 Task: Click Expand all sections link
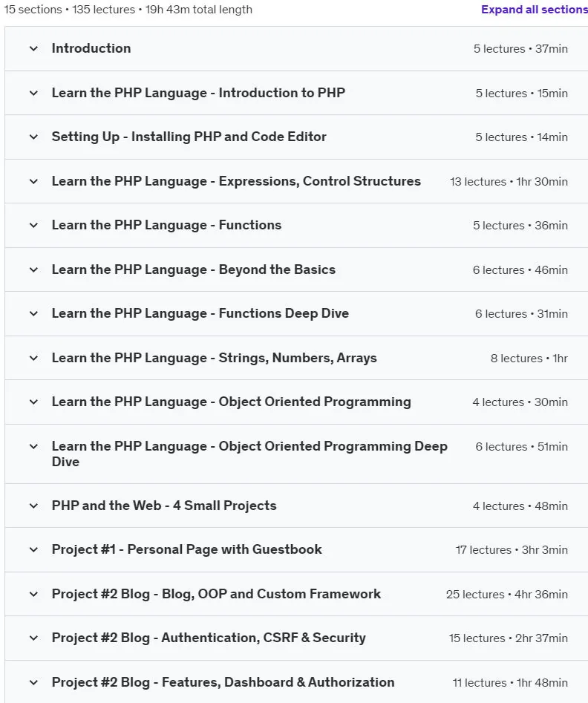pos(535,10)
